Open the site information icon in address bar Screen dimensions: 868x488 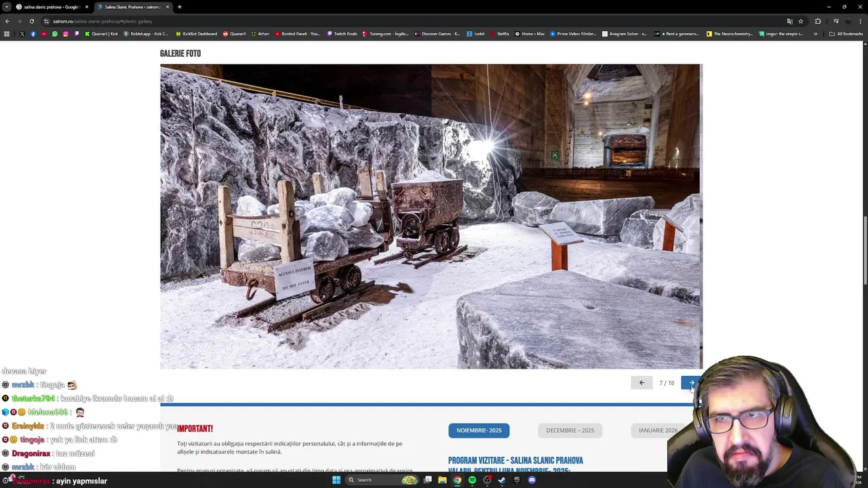[x=46, y=21]
